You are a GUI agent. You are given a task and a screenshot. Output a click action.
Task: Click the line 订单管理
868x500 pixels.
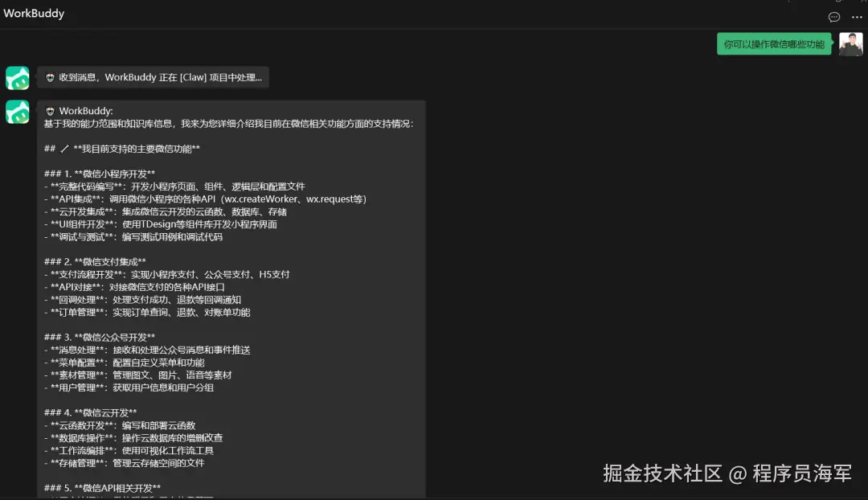pos(147,312)
